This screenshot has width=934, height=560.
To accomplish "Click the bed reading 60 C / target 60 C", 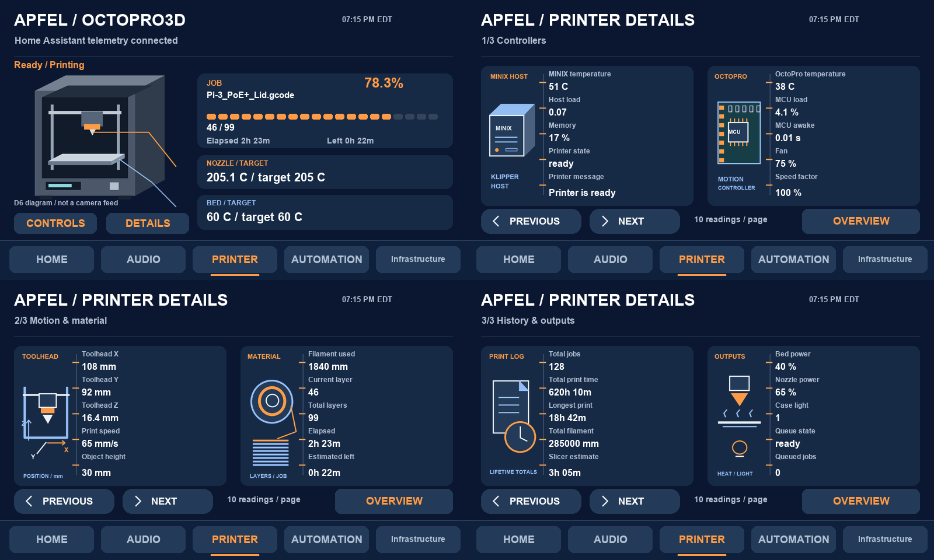I will (255, 217).
